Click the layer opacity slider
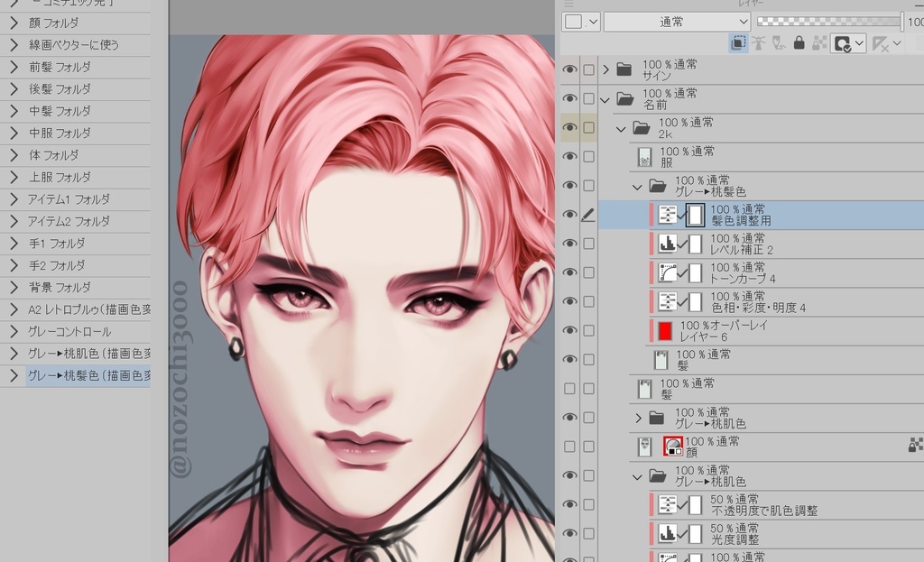This screenshot has width=924, height=562. pos(830,22)
